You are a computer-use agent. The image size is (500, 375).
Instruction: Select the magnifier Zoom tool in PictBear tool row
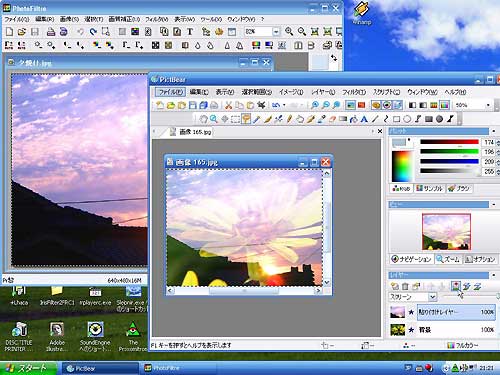[214, 119]
